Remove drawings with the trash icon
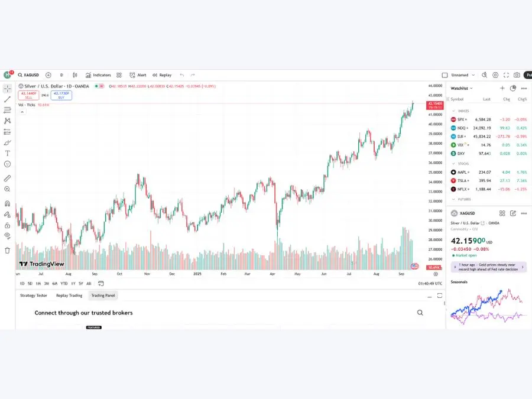532x399 pixels. 7,250
